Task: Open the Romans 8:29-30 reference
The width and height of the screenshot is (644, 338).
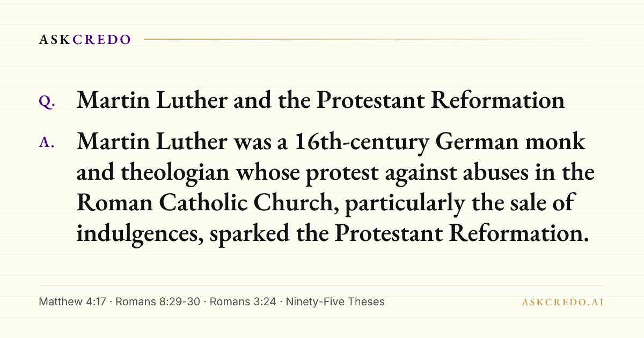Action: (157, 302)
